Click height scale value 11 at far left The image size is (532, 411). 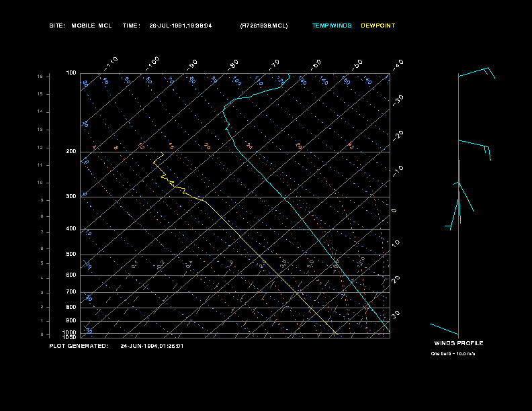click(40, 165)
